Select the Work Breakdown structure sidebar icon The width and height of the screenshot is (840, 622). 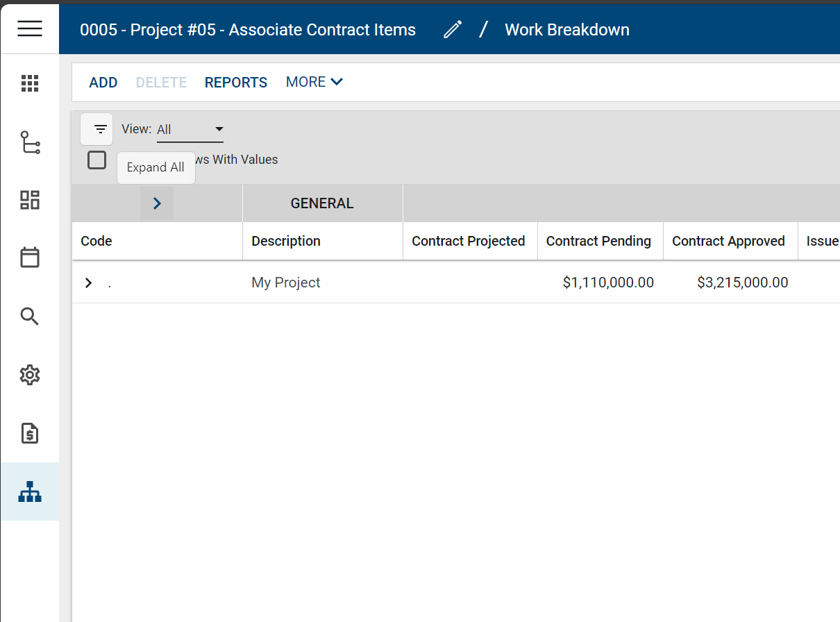click(x=30, y=491)
